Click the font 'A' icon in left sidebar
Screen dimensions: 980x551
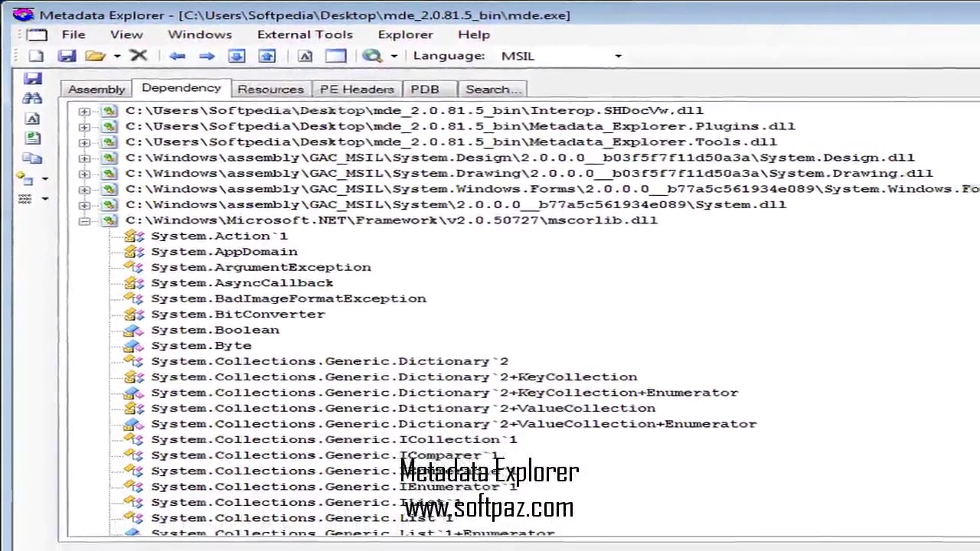pyautogui.click(x=32, y=119)
